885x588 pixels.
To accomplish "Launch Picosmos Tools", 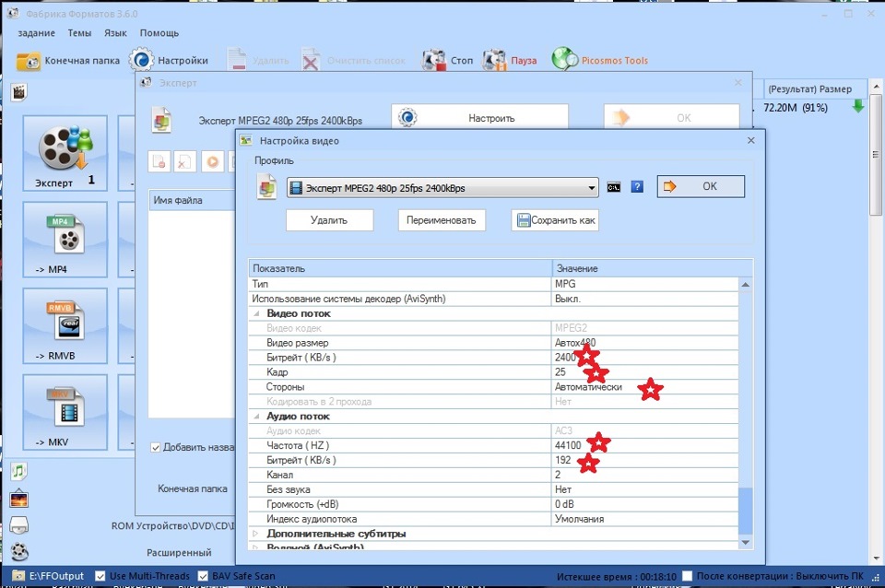I will (x=600, y=61).
